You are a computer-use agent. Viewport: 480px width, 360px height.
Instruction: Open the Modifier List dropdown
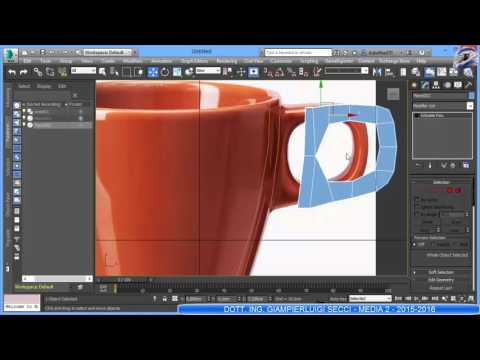pyautogui.click(x=443, y=106)
